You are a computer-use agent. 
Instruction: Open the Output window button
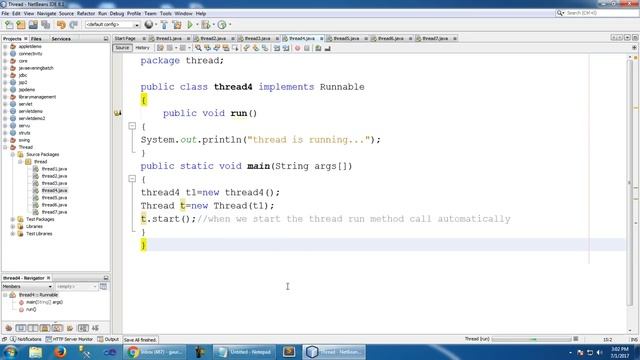pos(108,339)
